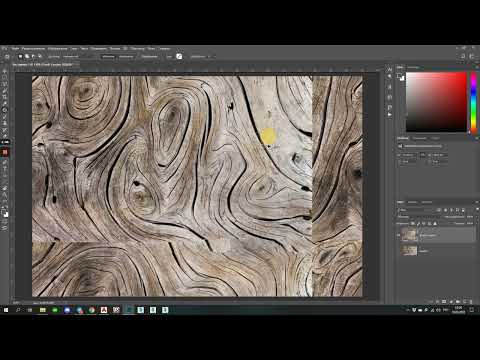Viewport: 480px width, 360px height.
Task: Click the yellow spot on the canvas
Action: click(268, 136)
